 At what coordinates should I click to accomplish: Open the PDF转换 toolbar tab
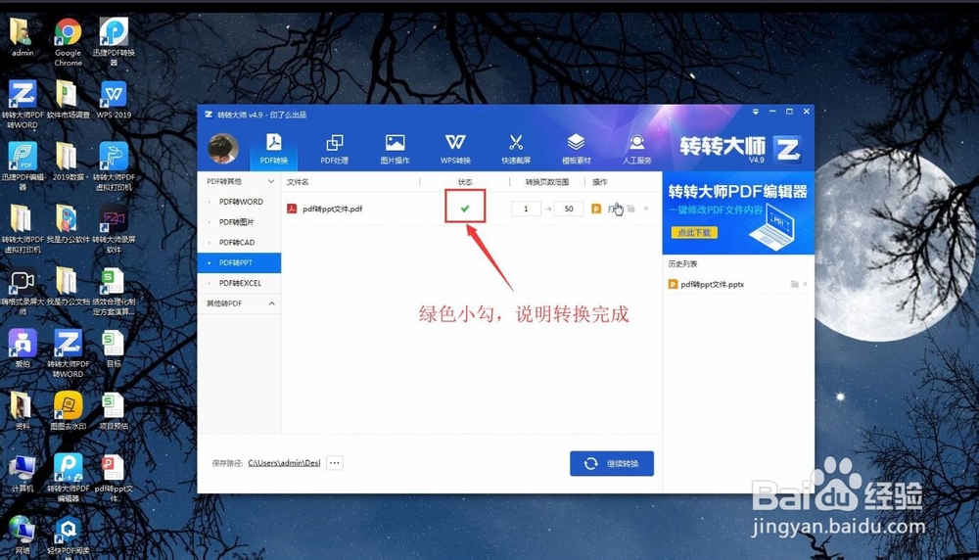tap(273, 149)
